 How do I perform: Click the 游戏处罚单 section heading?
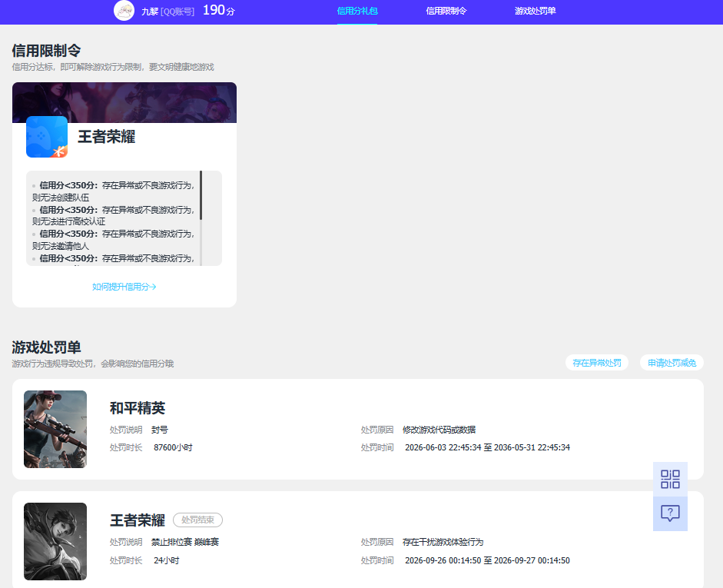(46, 347)
